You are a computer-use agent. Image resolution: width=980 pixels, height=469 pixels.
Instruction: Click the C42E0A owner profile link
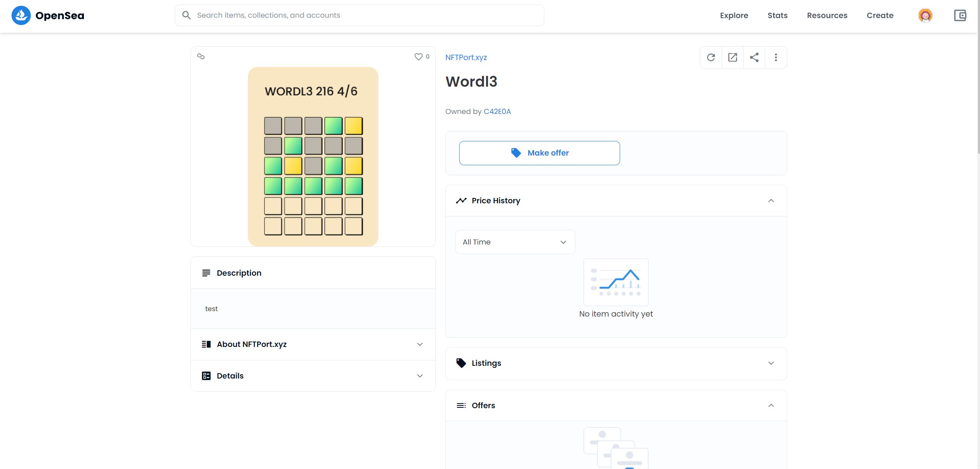[x=497, y=111]
